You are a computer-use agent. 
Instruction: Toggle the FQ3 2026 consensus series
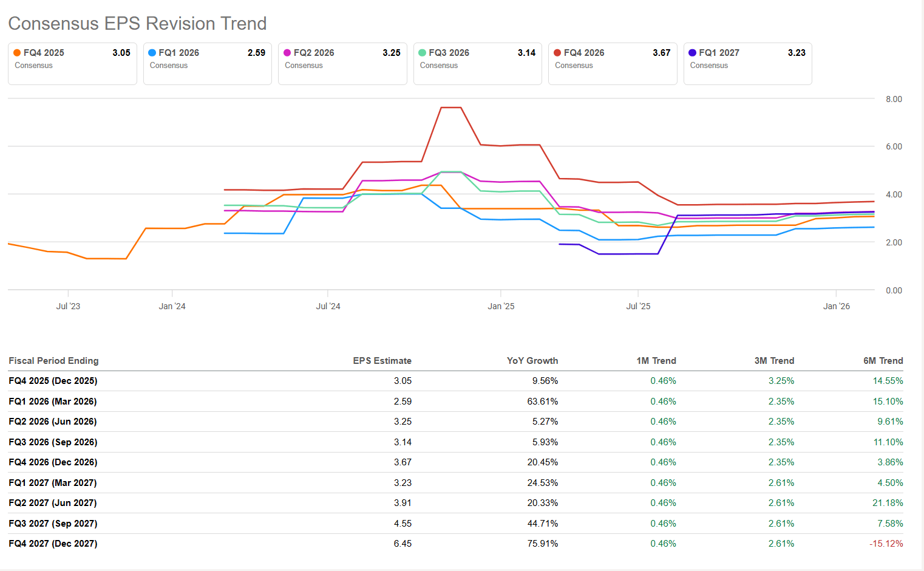point(477,64)
